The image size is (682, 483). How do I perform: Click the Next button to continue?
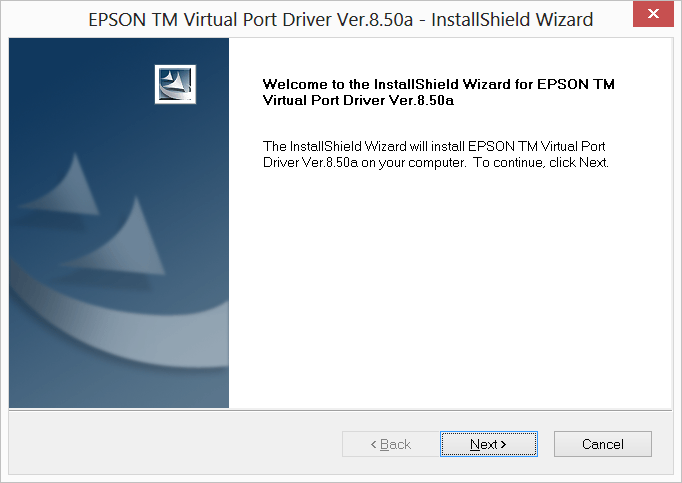pos(489,444)
